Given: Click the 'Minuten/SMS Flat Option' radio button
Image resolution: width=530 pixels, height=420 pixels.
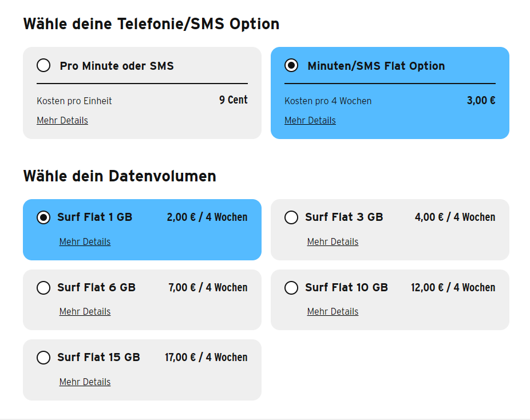Looking at the screenshot, I should [x=291, y=65].
